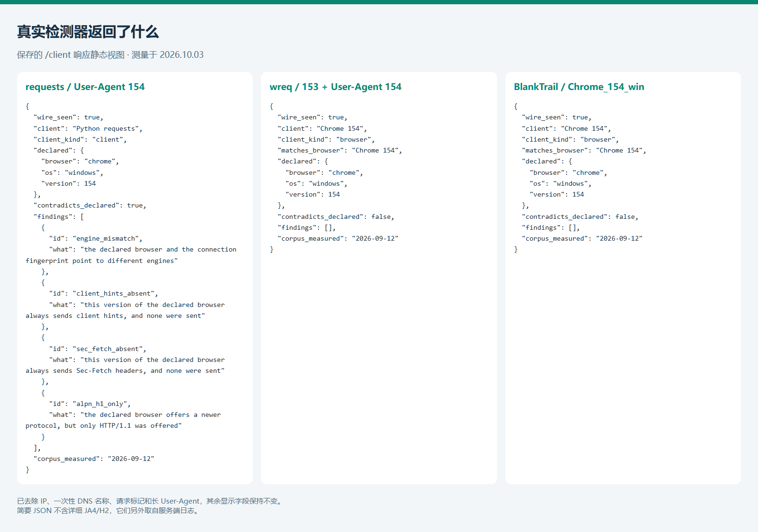Click "corpus_measured" line in BlankTrail card

[582, 238]
